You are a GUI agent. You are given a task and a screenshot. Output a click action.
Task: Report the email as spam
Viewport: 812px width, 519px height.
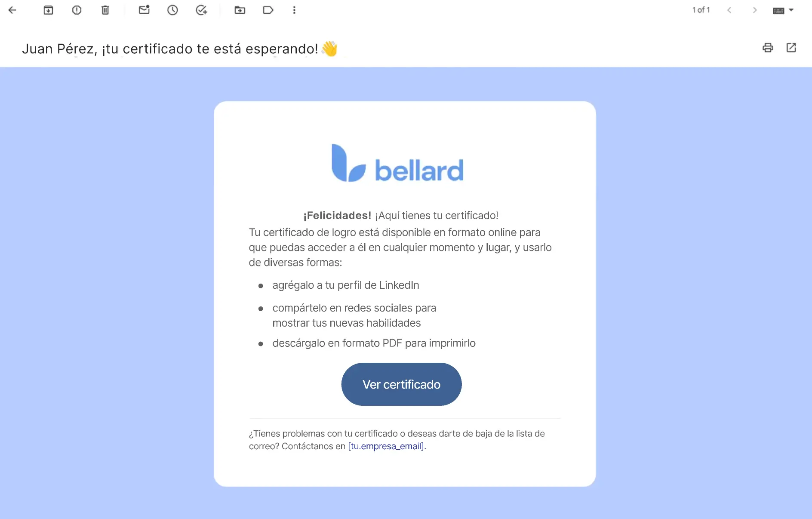click(x=77, y=10)
